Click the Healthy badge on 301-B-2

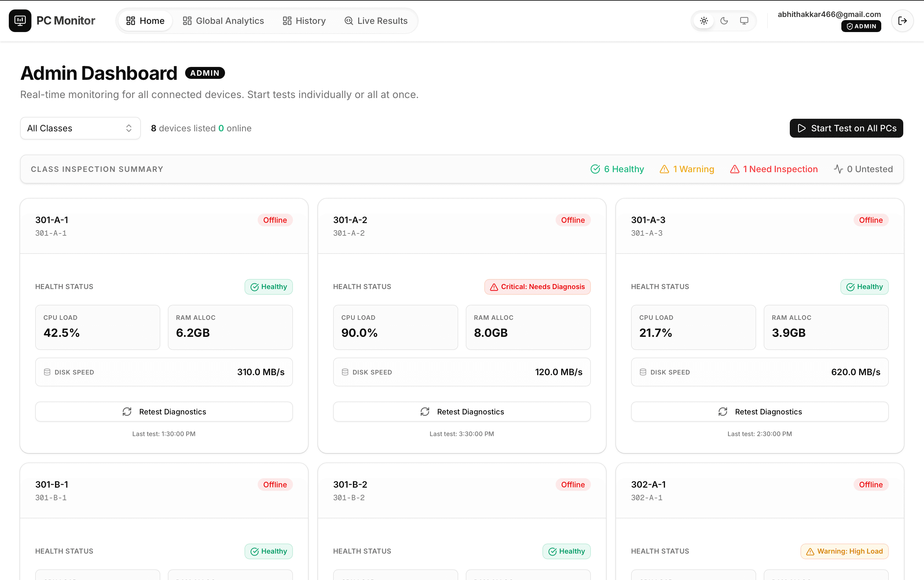(566, 551)
